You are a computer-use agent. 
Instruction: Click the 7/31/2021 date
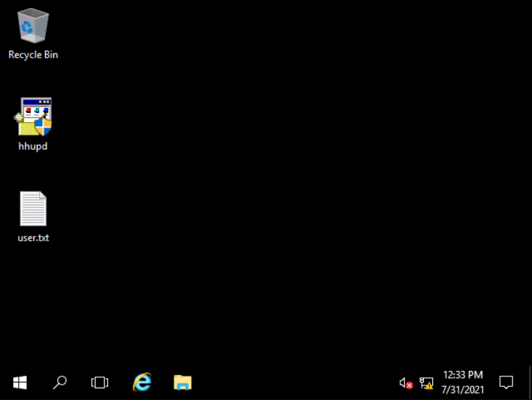(463, 390)
